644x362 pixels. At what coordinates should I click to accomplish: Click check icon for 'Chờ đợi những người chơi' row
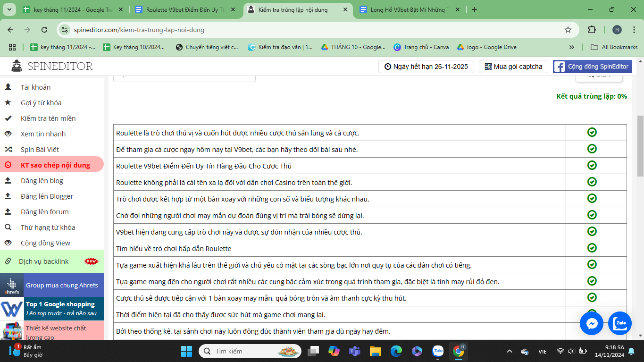pyautogui.click(x=592, y=215)
